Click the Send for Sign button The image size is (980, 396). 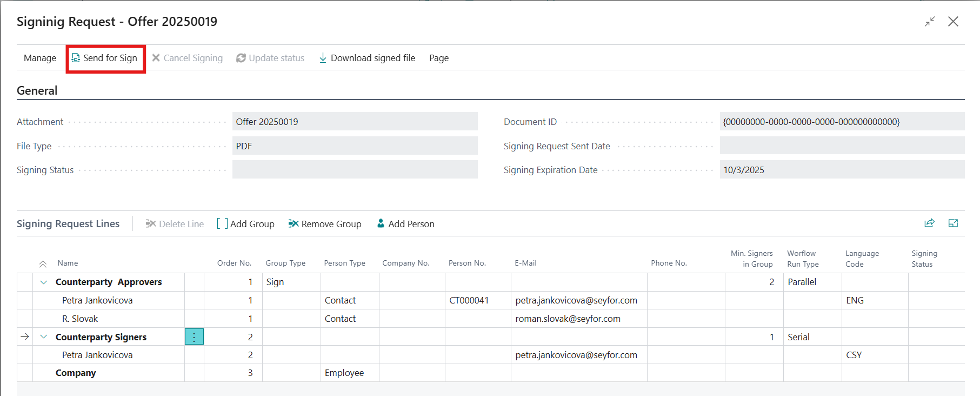point(105,58)
